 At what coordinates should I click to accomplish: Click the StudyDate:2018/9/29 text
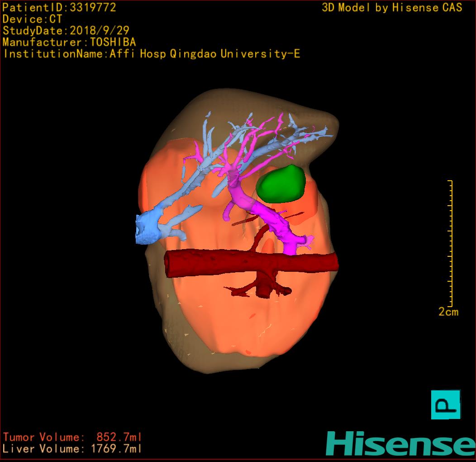(x=66, y=31)
